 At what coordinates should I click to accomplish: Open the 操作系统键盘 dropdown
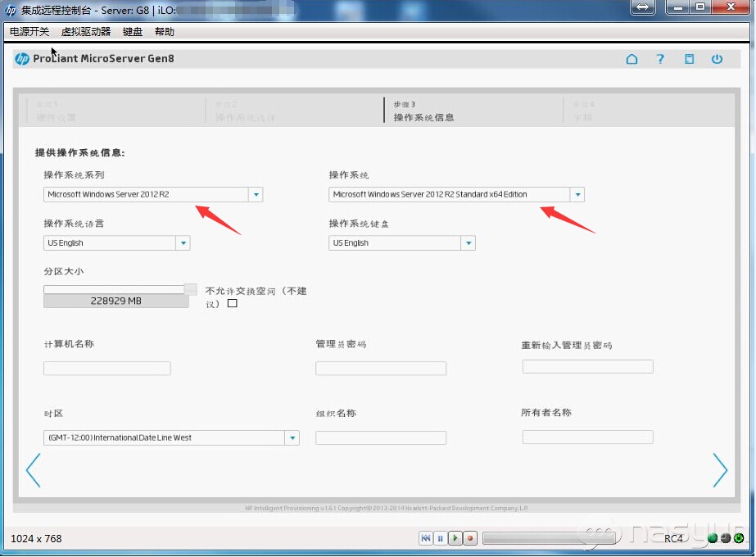(x=469, y=243)
